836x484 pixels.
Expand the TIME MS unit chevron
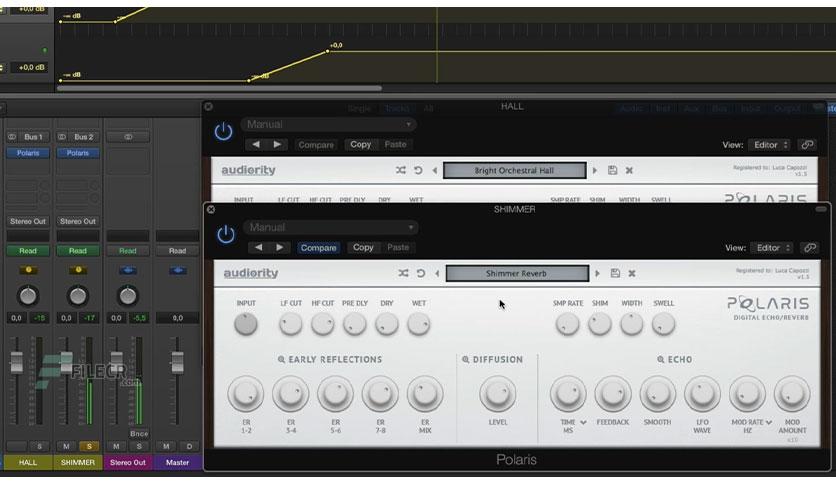coord(583,422)
